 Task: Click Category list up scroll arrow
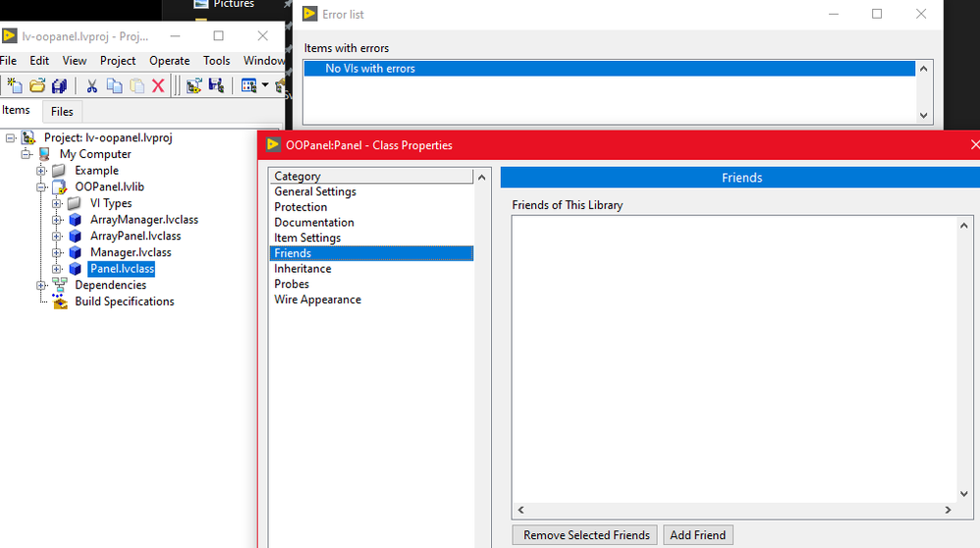click(x=481, y=178)
